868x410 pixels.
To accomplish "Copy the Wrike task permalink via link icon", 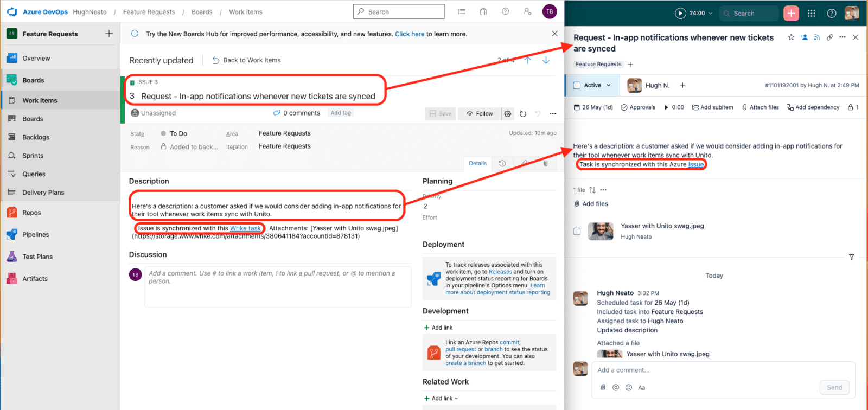I will [x=829, y=37].
